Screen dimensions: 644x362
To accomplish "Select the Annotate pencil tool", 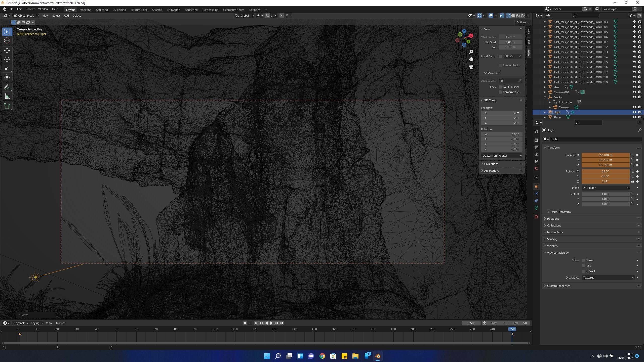I will point(7,87).
